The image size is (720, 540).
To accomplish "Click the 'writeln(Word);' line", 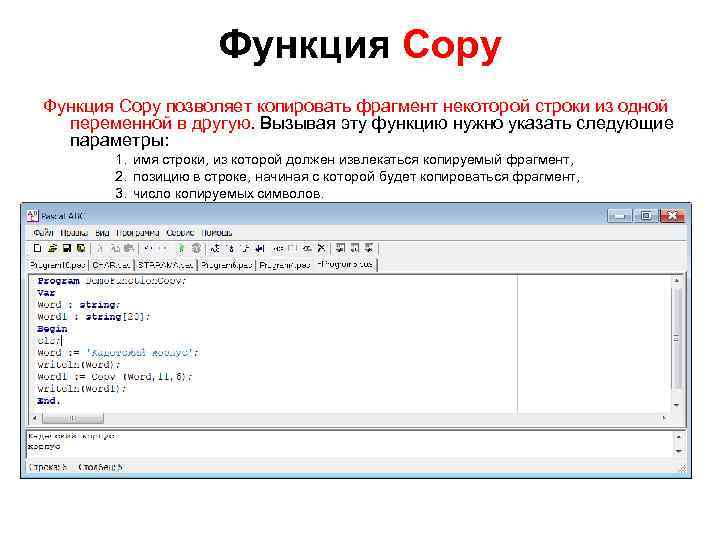I will coord(79,365).
